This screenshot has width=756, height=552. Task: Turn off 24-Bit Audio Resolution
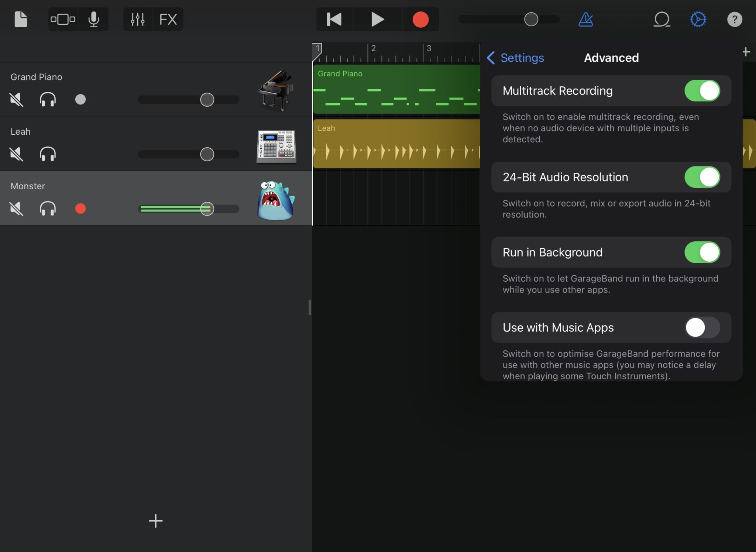[702, 177]
